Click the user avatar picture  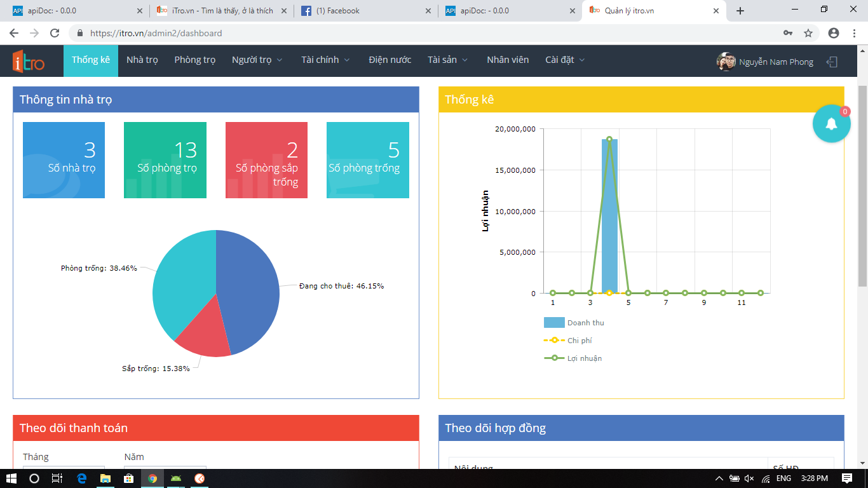[x=726, y=62]
